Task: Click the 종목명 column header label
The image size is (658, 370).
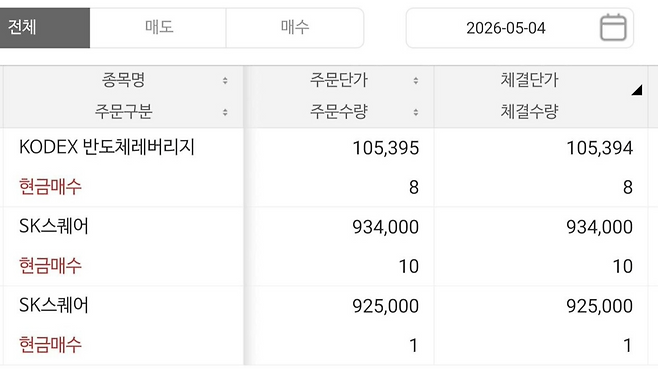Action: tap(123, 80)
